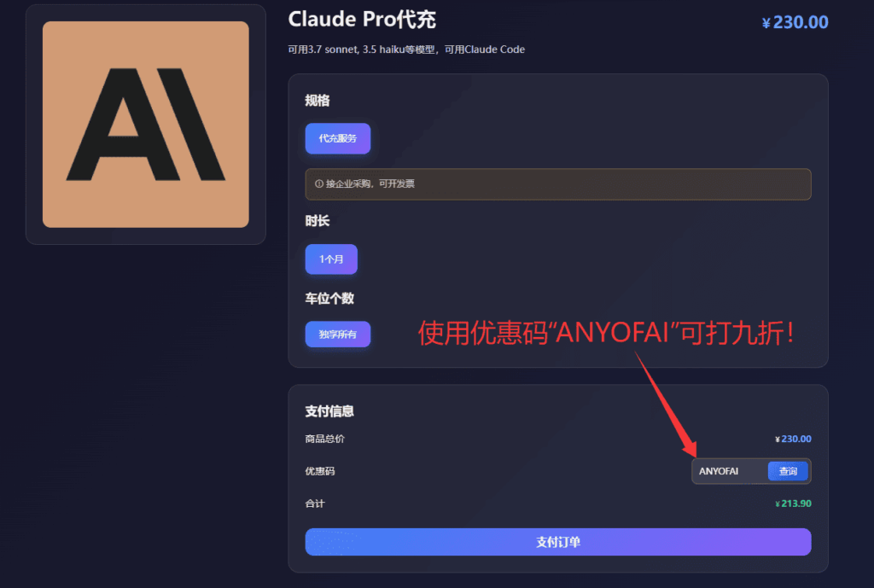Click the 支付信息 section heading
This screenshot has width=874, height=588.
point(329,411)
